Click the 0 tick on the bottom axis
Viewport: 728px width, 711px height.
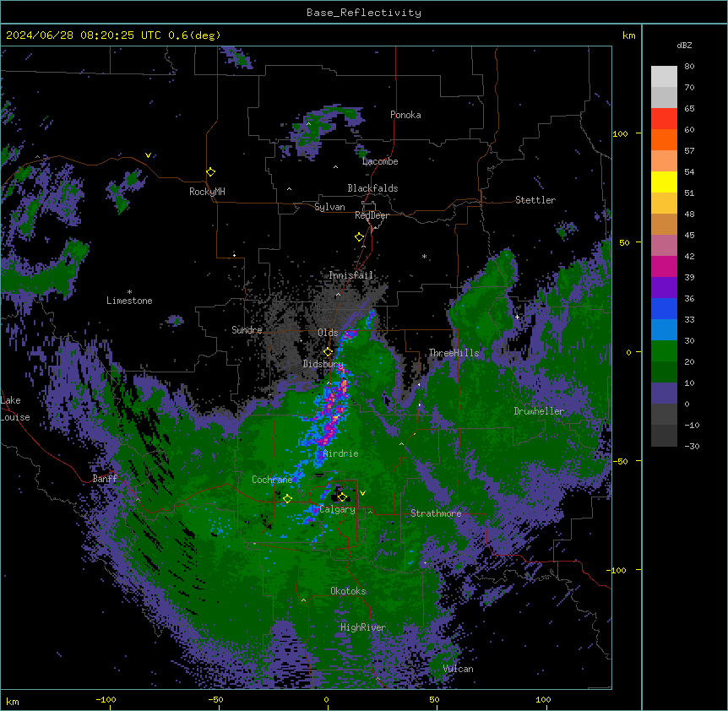point(326,699)
